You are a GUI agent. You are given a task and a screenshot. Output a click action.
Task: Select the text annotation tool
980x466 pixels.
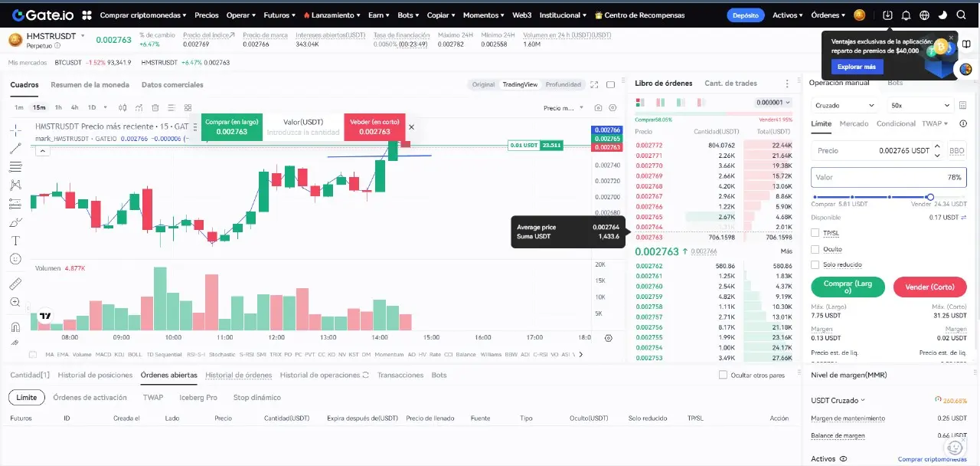[x=15, y=241]
